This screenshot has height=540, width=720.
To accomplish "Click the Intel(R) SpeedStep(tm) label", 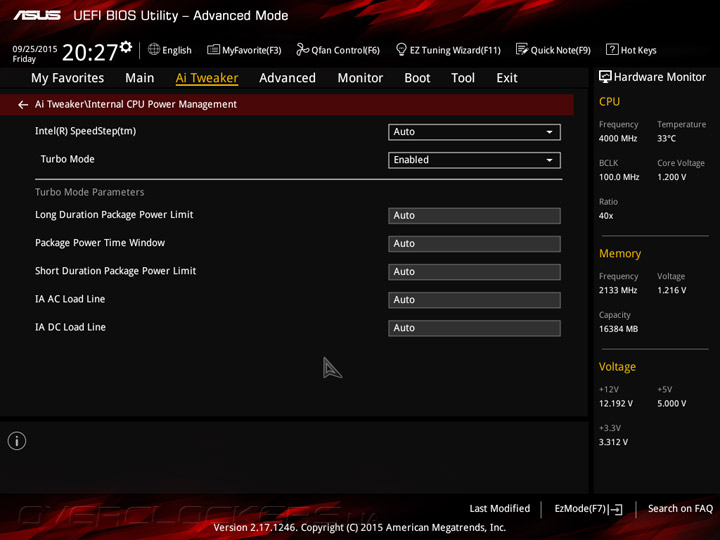I will [x=85, y=131].
